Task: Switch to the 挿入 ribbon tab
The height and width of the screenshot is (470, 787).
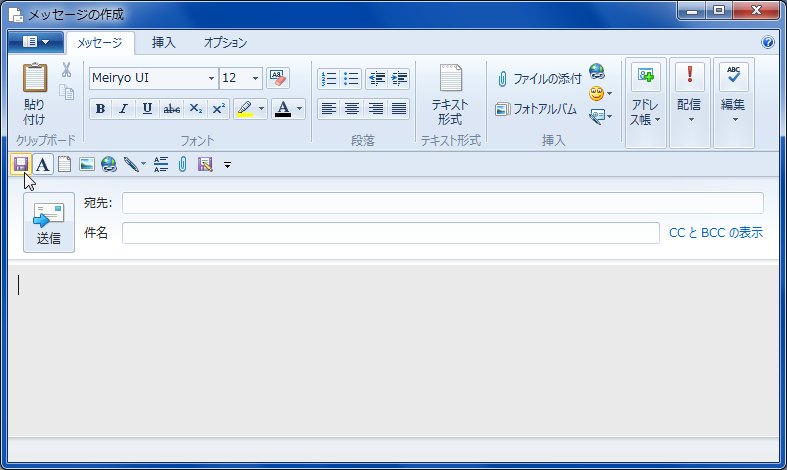Action: pos(164,43)
